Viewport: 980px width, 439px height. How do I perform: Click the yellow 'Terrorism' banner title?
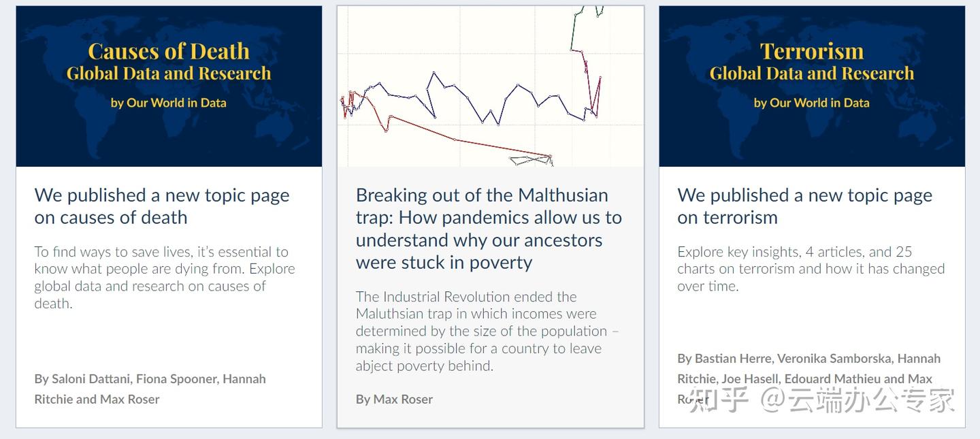[x=812, y=51]
